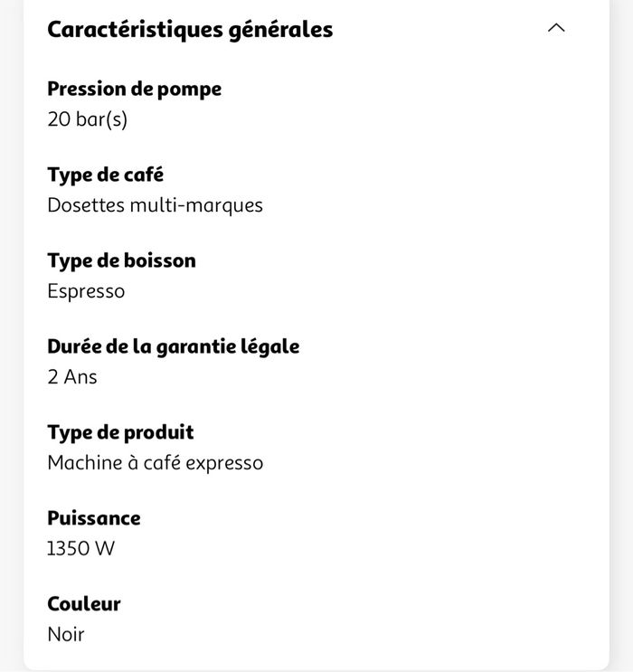
Task: Select the 'Couleur' label
Action: (x=83, y=604)
